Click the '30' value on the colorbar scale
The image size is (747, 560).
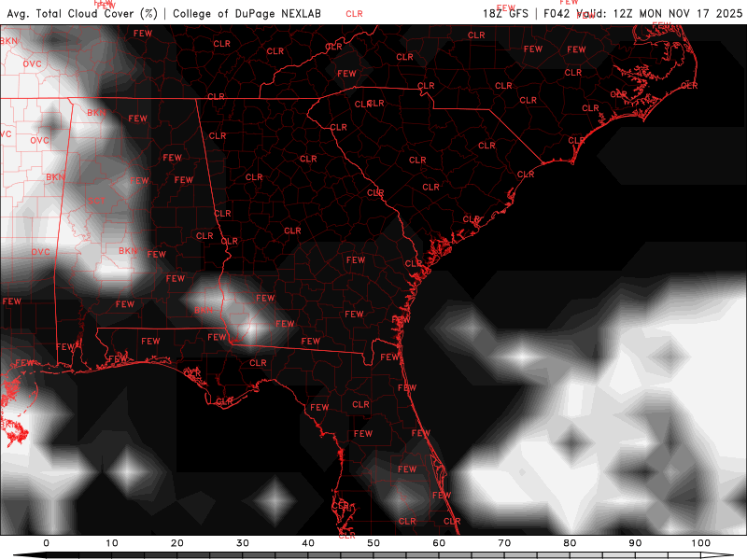tap(243, 543)
